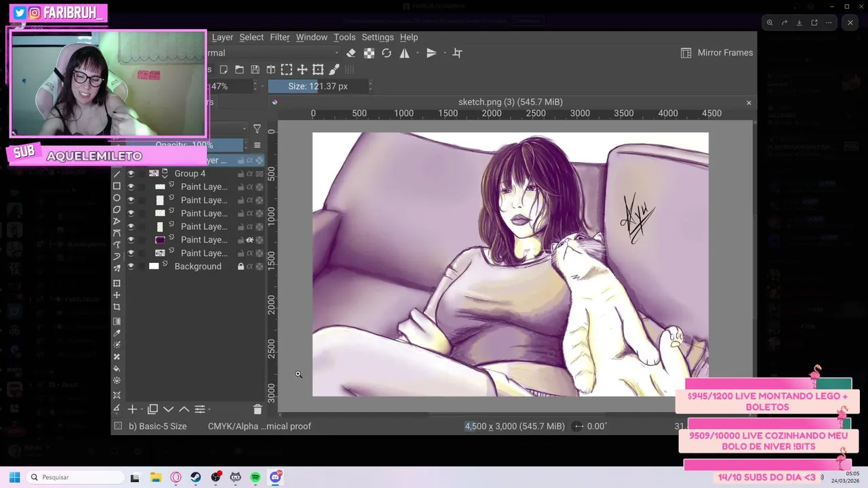The width and height of the screenshot is (868, 488).
Task: Toggle lock on the Group 4 layer
Action: coord(241,174)
